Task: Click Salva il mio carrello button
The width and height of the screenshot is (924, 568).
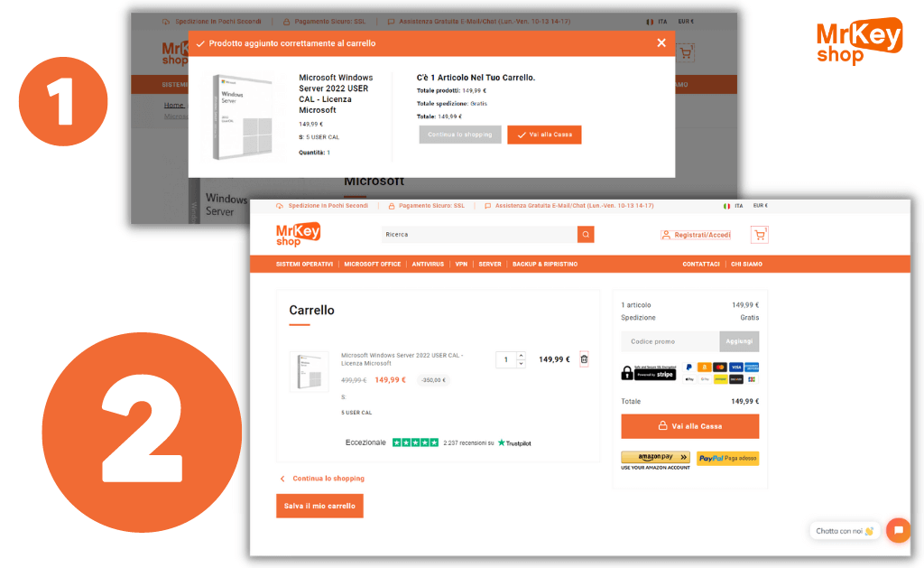Action: [319, 506]
